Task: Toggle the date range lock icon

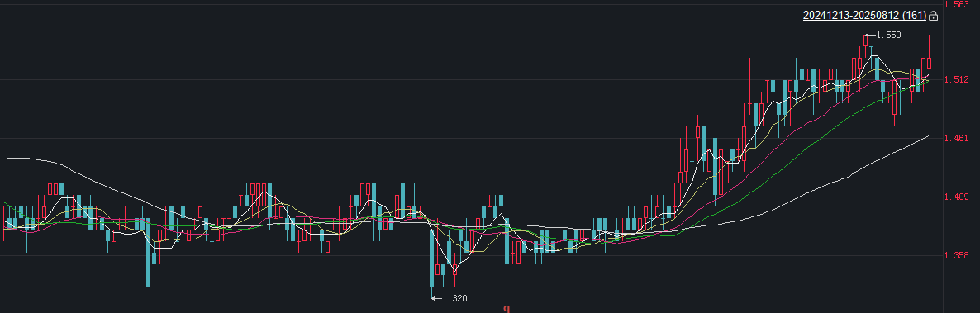Action: (x=934, y=16)
